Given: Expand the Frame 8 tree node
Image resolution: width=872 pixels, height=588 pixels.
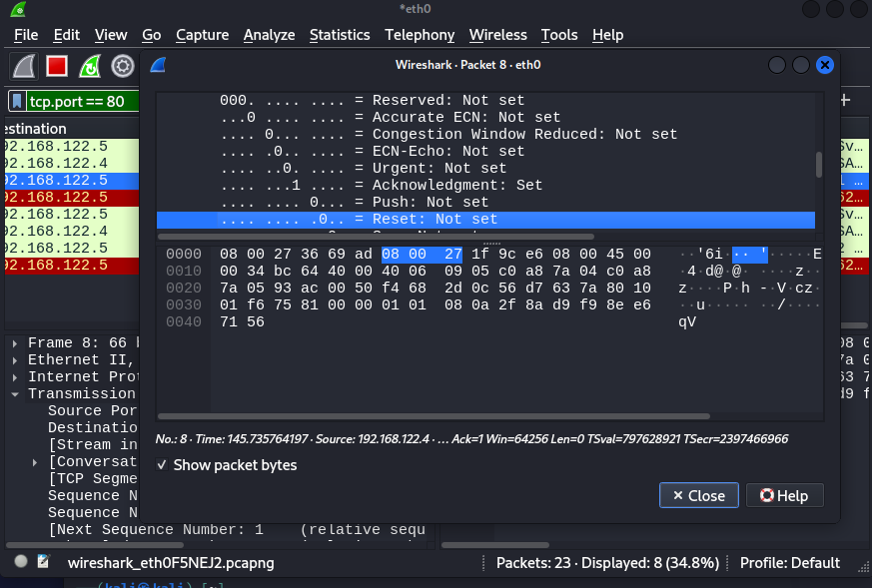Looking at the screenshot, I should point(15,343).
